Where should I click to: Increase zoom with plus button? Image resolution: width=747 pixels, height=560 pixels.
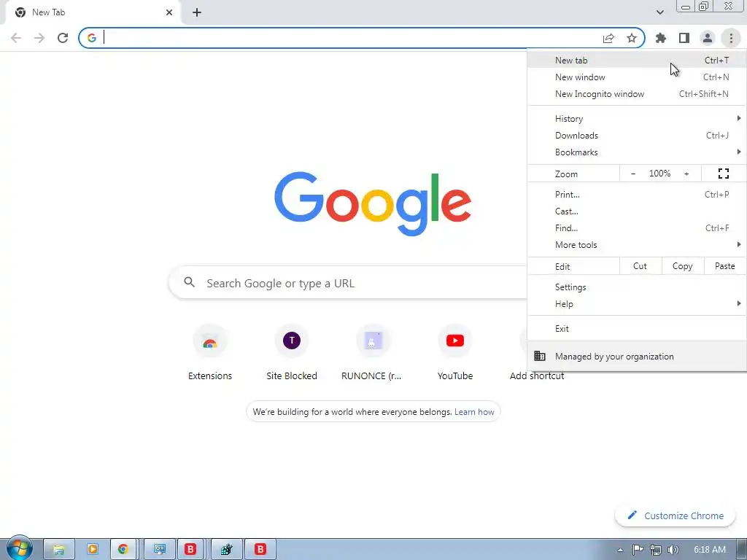click(x=686, y=174)
